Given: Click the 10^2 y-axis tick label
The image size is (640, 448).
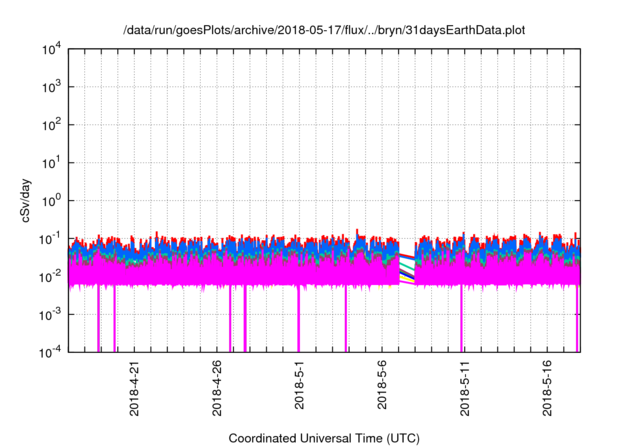Looking at the screenshot, I should 52,125.
